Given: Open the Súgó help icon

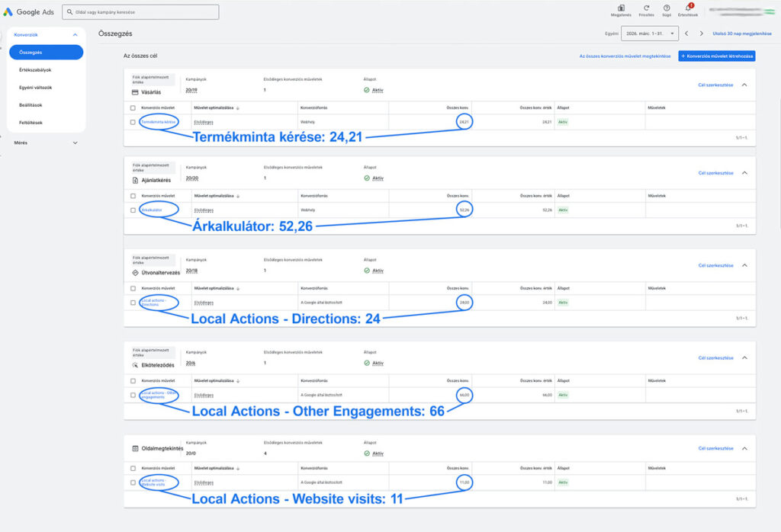Looking at the screenshot, I should point(667,8).
